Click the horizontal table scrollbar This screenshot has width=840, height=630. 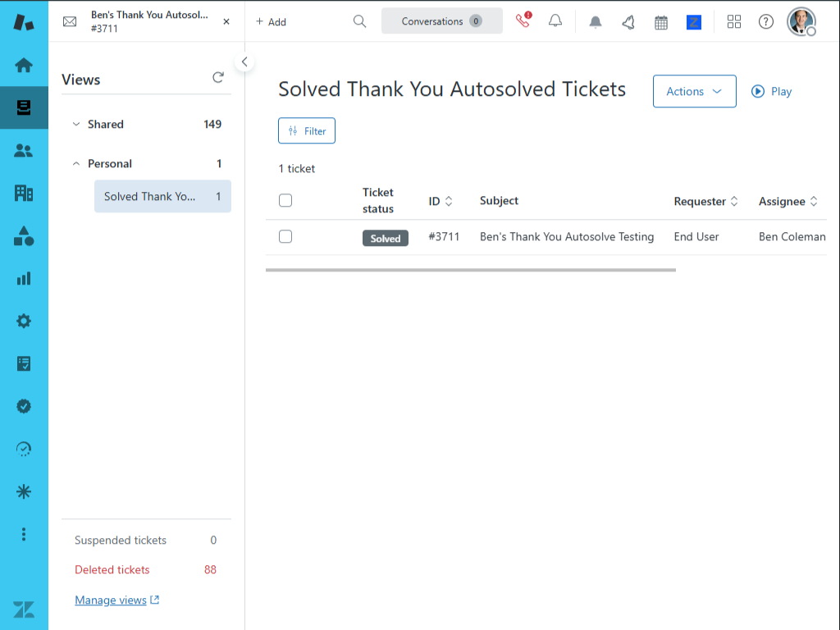tap(470, 269)
